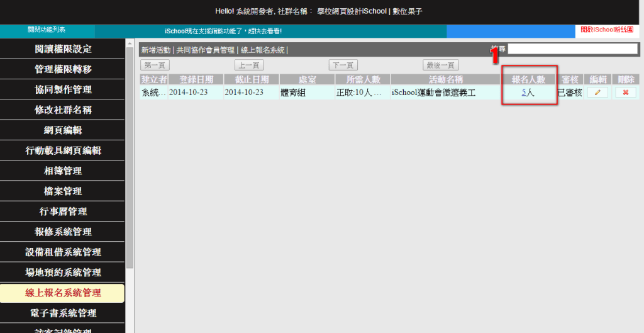Click the 5 registrants count link

524,93
